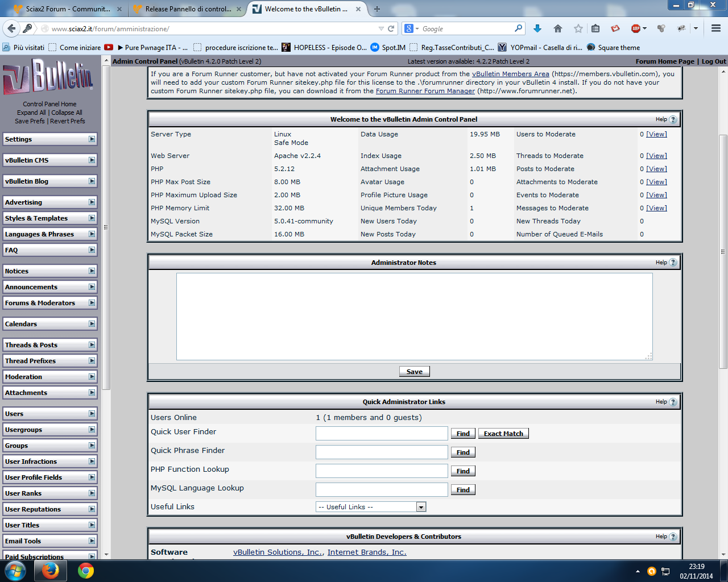Reload the page with refresh icon
This screenshot has height=582, width=728.
tap(391, 28)
